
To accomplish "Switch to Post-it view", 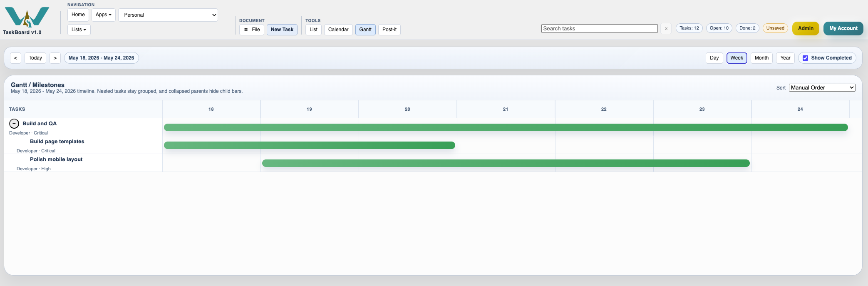I will [389, 30].
